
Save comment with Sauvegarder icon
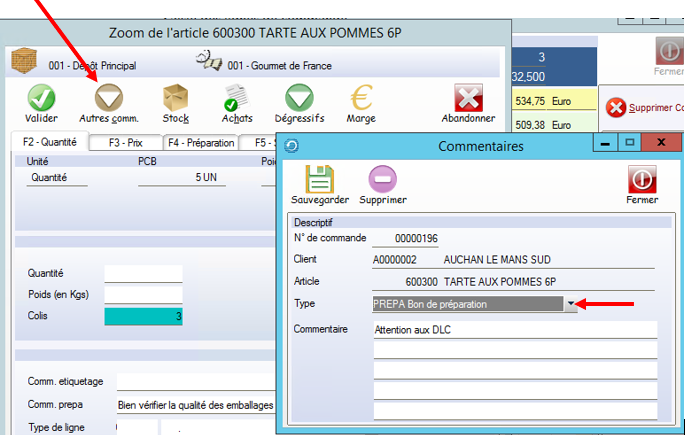[x=320, y=180]
